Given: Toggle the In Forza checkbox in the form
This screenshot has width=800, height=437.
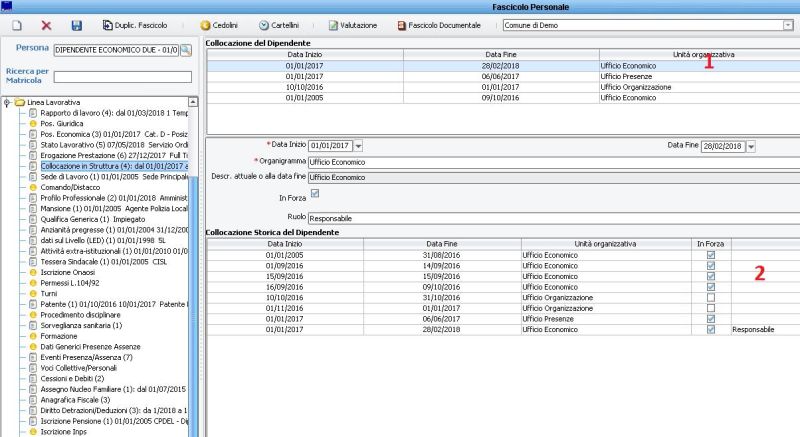Looking at the screenshot, I should point(315,194).
